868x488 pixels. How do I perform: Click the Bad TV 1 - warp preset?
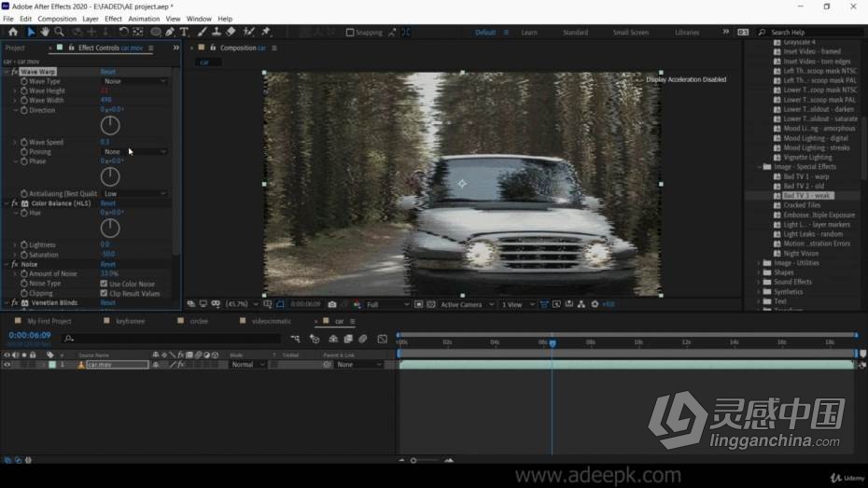tap(806, 176)
